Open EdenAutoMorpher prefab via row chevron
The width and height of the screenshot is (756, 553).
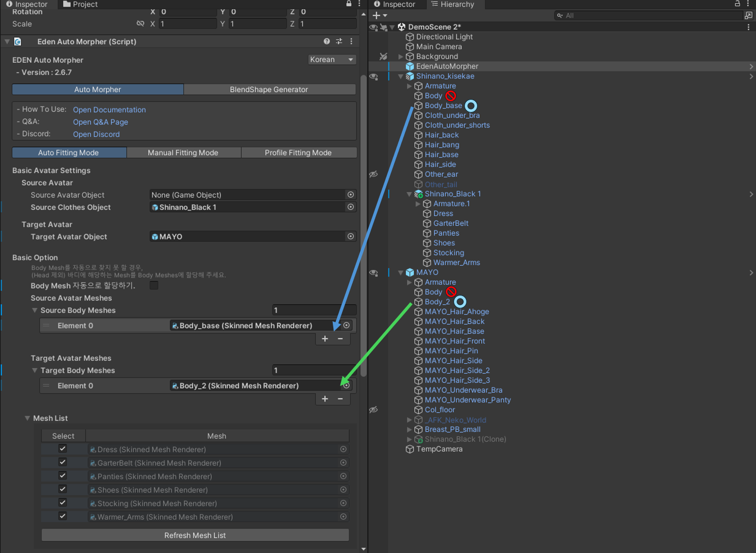pyautogui.click(x=751, y=66)
